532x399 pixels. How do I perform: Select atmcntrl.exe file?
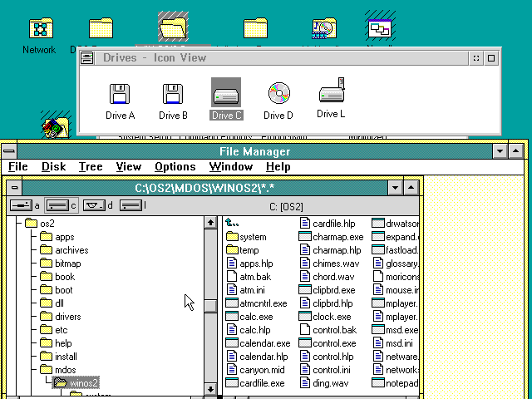[256, 303]
